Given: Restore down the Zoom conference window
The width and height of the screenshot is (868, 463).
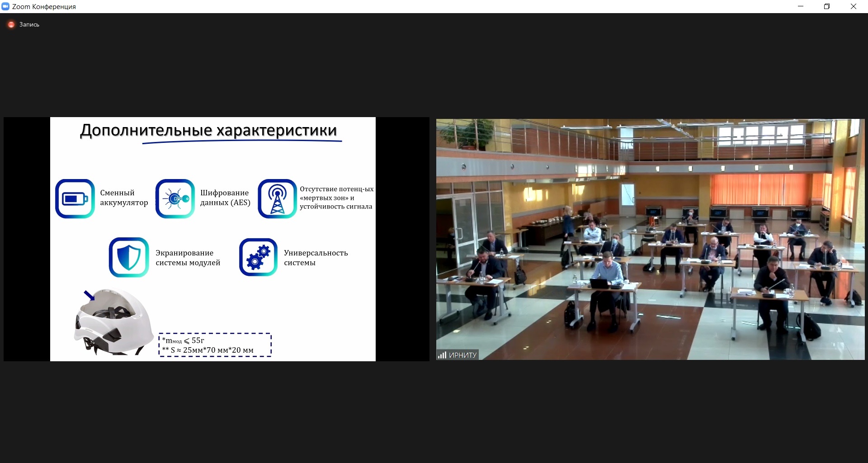Looking at the screenshot, I should point(827,6).
